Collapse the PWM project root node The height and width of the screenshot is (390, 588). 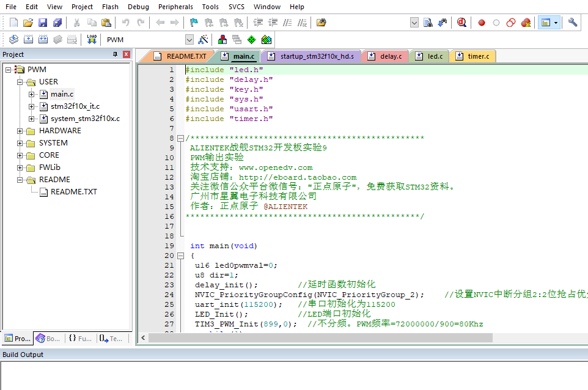click(x=8, y=70)
